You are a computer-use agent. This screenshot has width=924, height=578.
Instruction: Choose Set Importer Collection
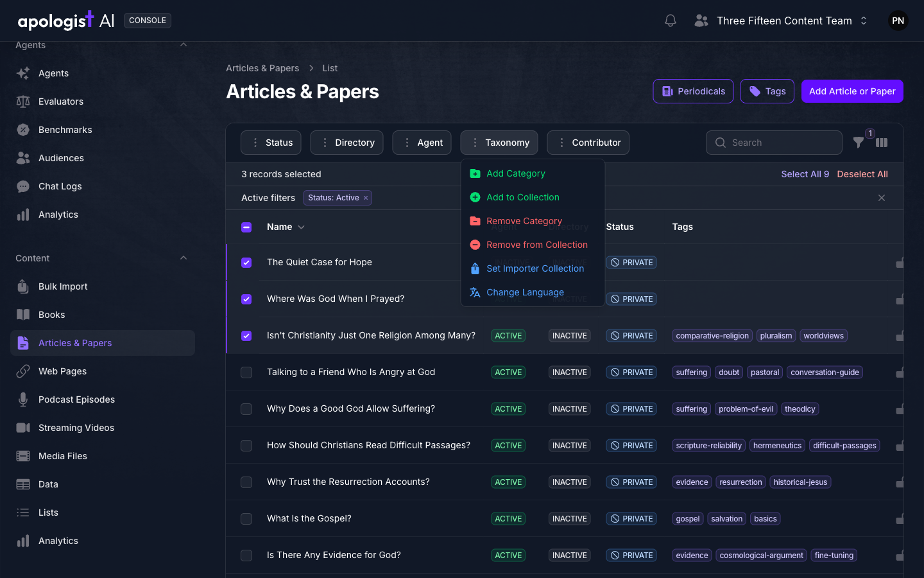(x=533, y=268)
